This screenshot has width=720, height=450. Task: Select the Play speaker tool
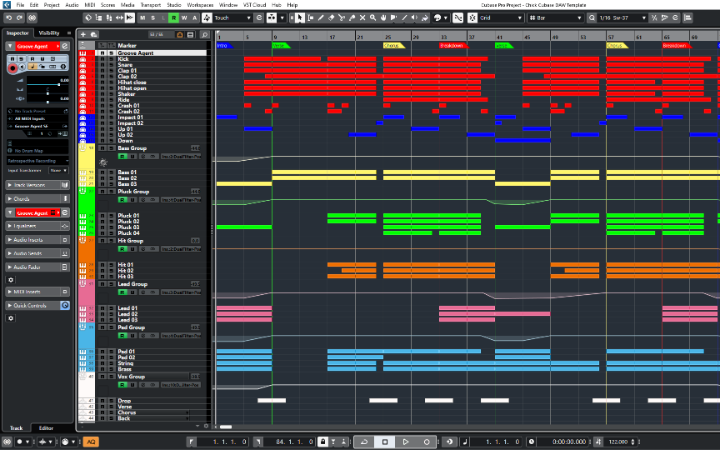click(415, 18)
